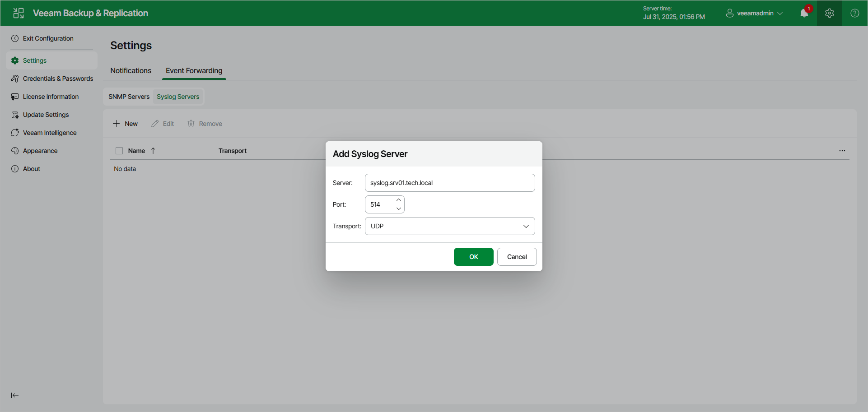Image resolution: width=868 pixels, height=412 pixels.
Task: Increase the port with up arrow
Action: pos(399,200)
